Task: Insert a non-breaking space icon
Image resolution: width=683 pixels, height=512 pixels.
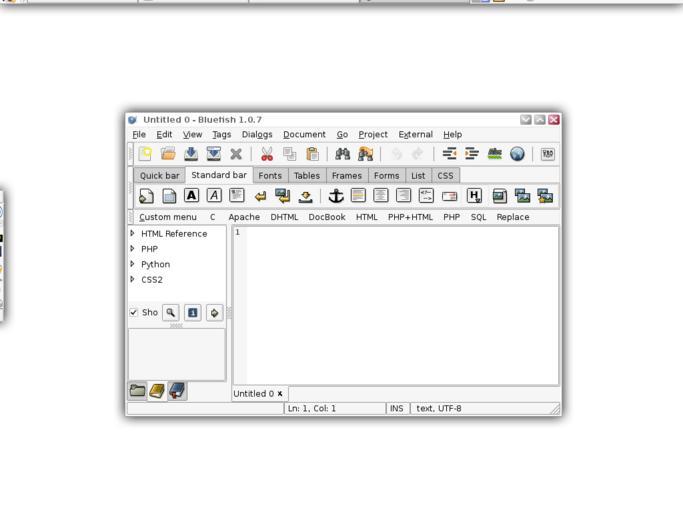Action: 306,197
